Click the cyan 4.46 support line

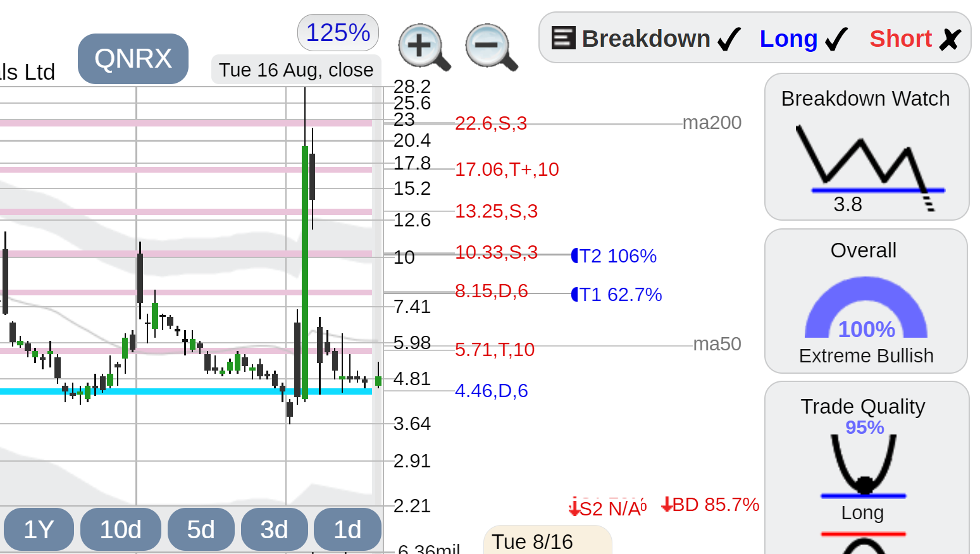[186, 391]
